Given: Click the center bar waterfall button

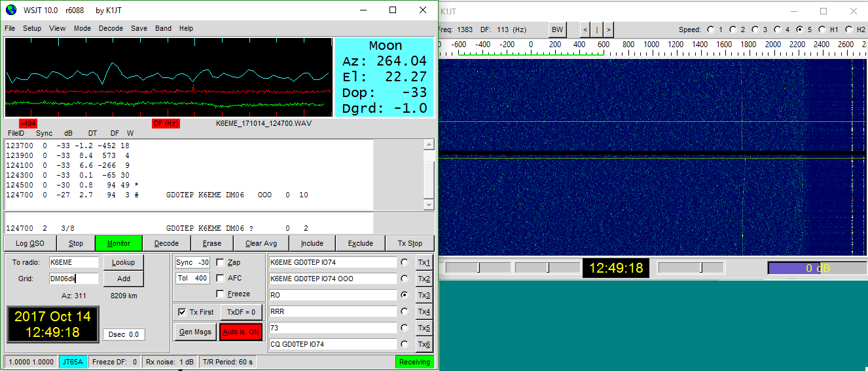Looking at the screenshot, I should (597, 29).
